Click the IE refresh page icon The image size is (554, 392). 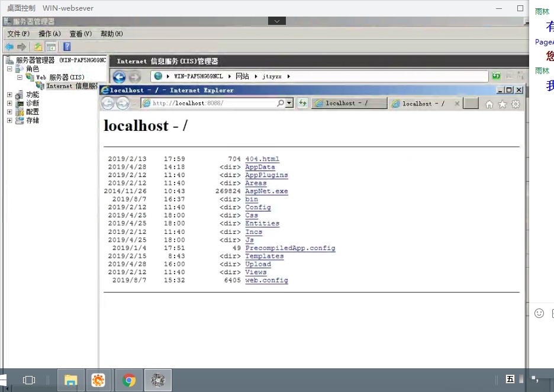click(302, 103)
